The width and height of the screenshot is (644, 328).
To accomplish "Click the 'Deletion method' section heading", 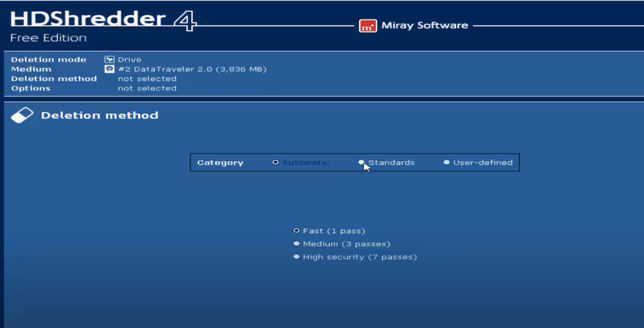I will tap(99, 115).
